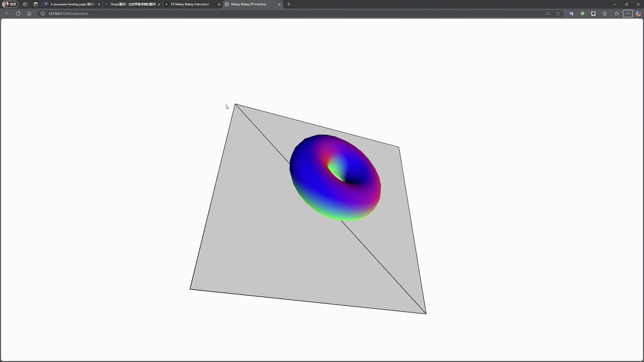Add this page to favorites star

[558, 14]
